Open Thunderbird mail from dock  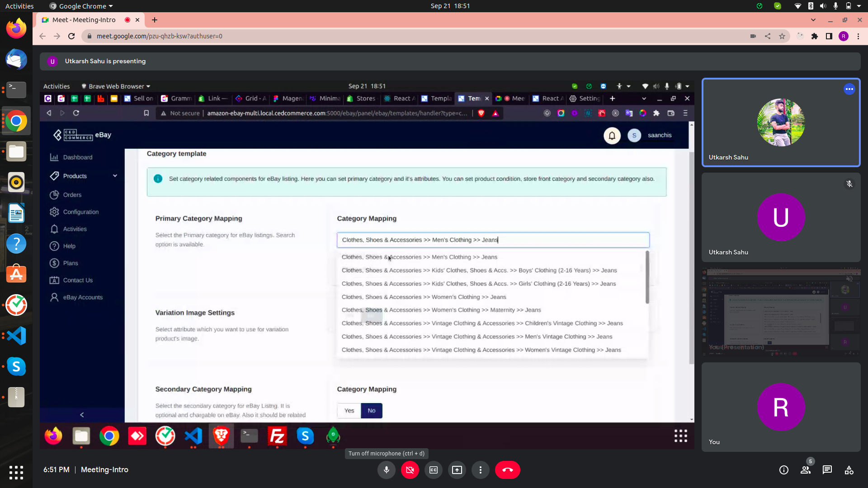(16, 60)
